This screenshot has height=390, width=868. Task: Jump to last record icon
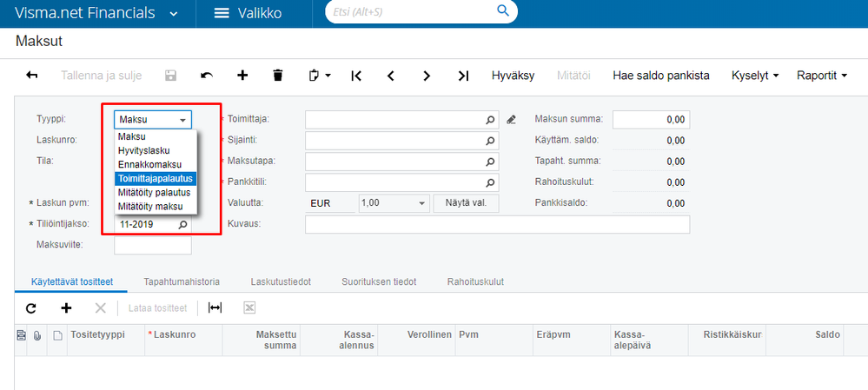(x=463, y=76)
